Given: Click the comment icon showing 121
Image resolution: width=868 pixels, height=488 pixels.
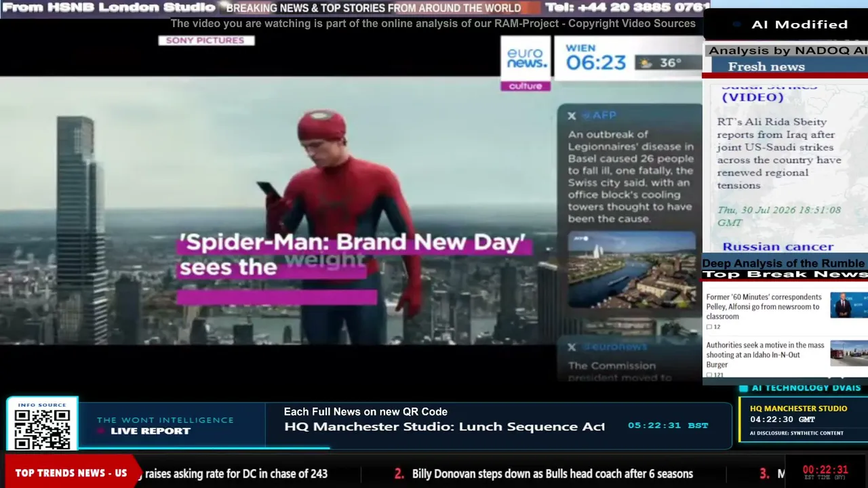Looking at the screenshot, I should (709, 375).
